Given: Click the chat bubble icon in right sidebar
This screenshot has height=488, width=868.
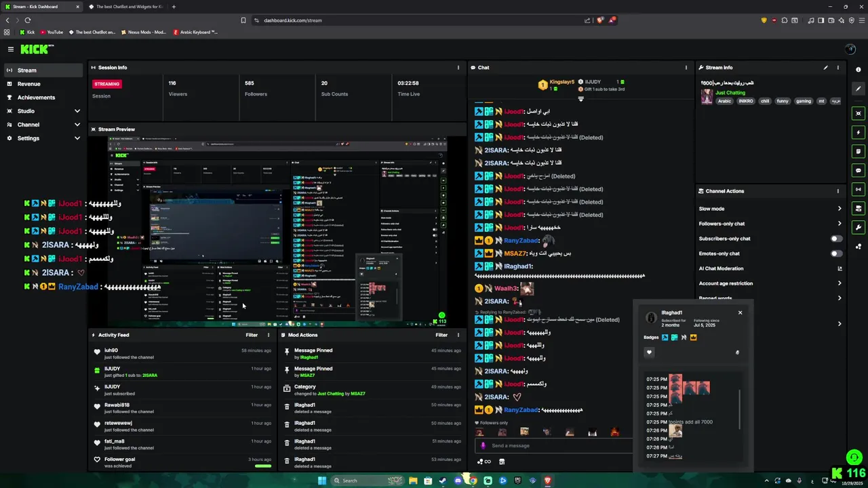Looking at the screenshot, I should [x=859, y=170].
